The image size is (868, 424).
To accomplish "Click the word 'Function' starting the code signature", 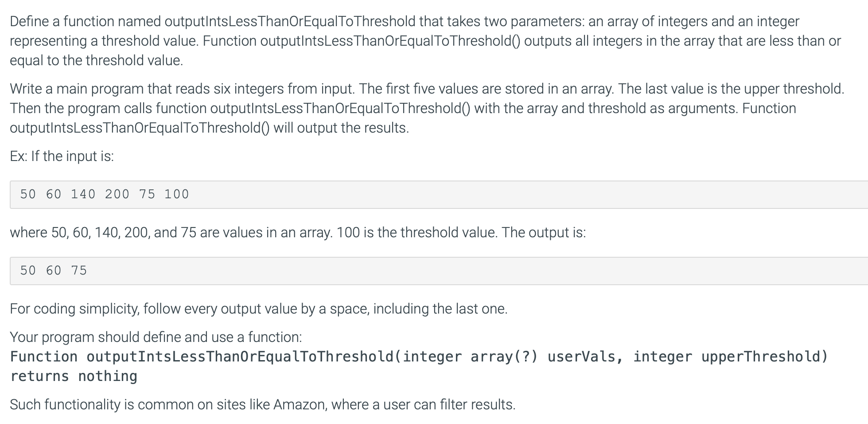I will [x=44, y=357].
